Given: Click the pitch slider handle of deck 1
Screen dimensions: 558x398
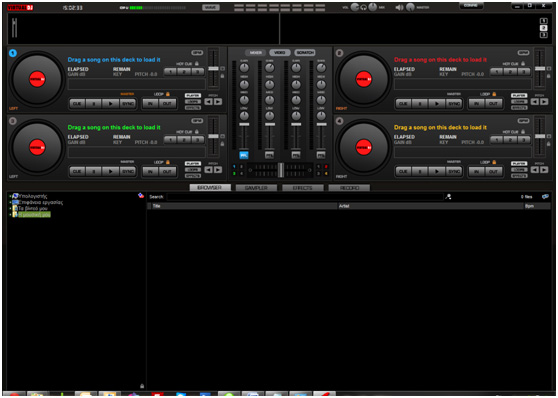Looking at the screenshot, I should tap(213, 68).
